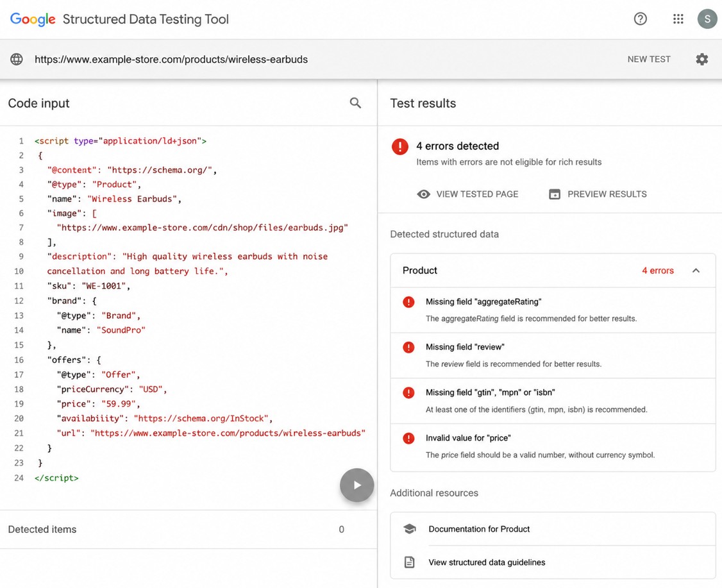Click the '4 errors detected' headline
The image size is (722, 588).
tap(458, 146)
